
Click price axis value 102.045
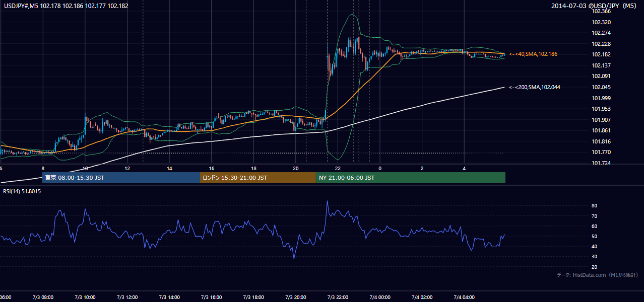coord(601,87)
